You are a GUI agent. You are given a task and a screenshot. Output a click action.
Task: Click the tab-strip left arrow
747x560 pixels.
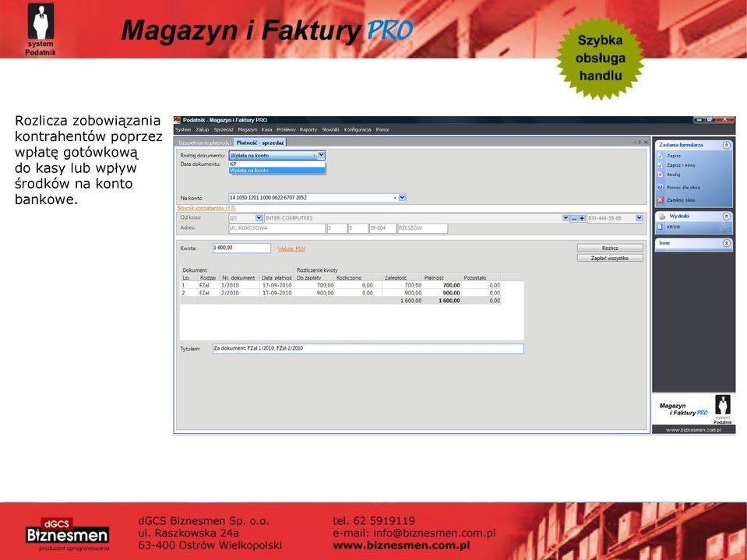(x=635, y=143)
